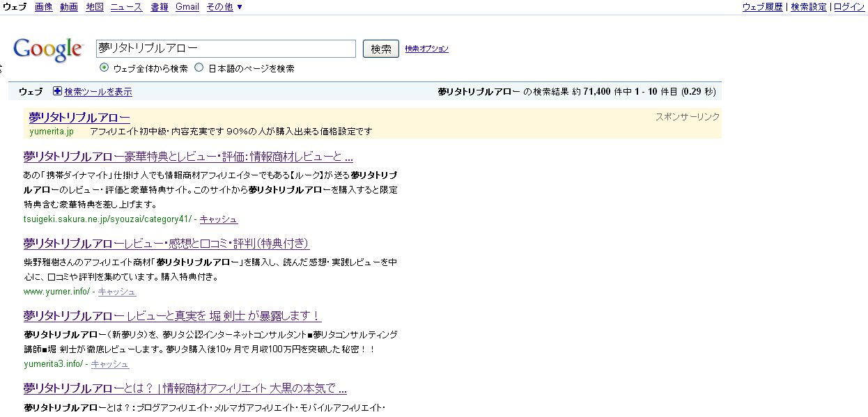
Task: Click the Google logo
Action: [x=48, y=49]
